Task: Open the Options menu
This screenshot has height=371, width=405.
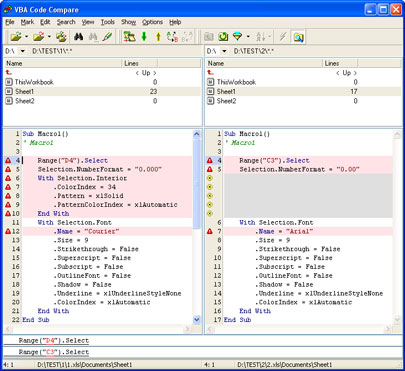Action: 152,22
